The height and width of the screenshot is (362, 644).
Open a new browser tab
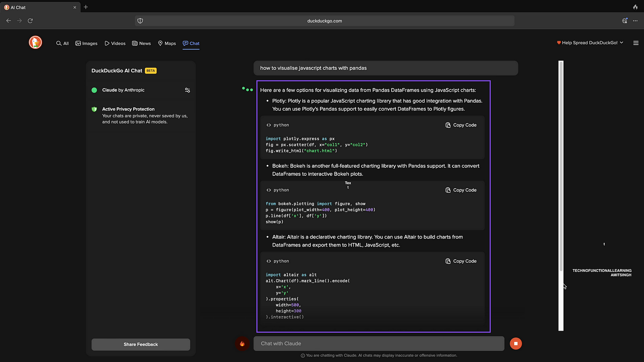click(86, 7)
